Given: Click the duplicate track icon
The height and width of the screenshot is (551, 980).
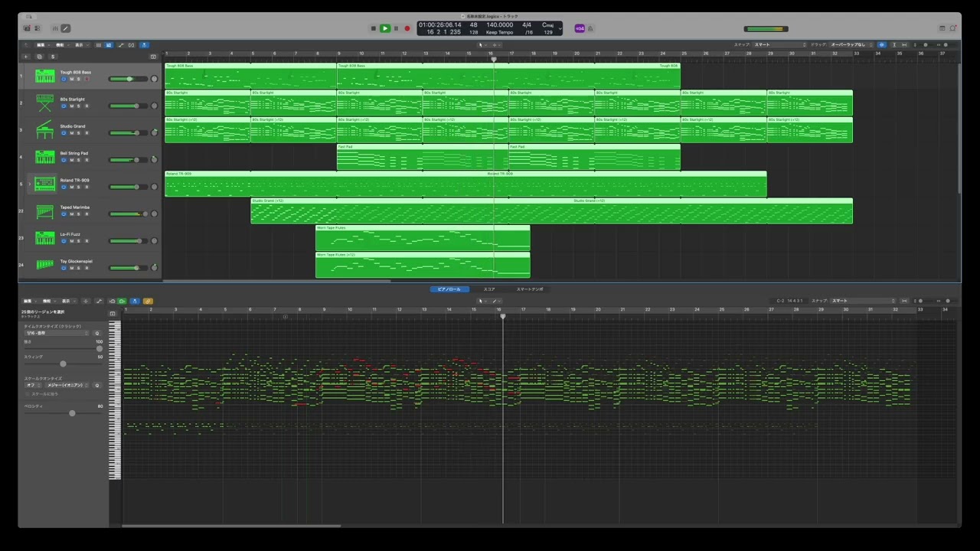Looking at the screenshot, I should tap(40, 57).
